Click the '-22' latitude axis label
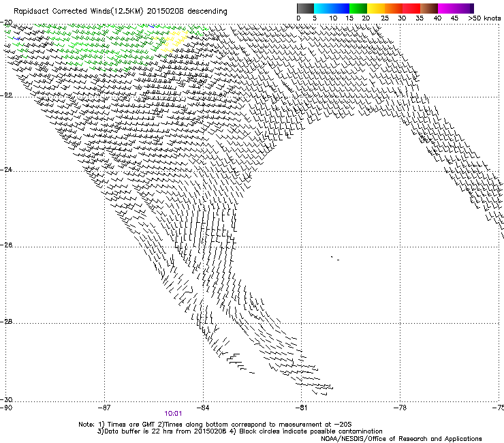The image size is (504, 443). tap(6, 95)
